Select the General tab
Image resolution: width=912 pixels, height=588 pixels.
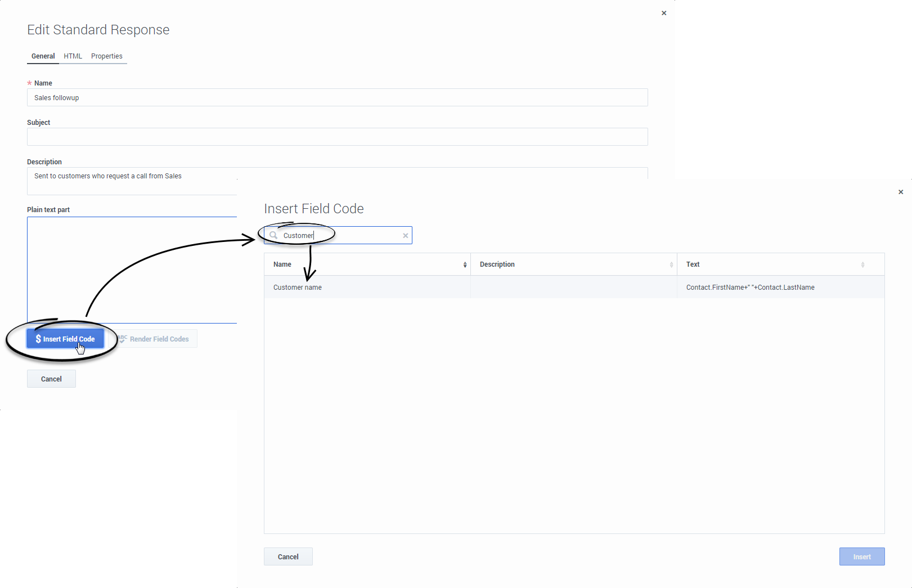coord(43,56)
